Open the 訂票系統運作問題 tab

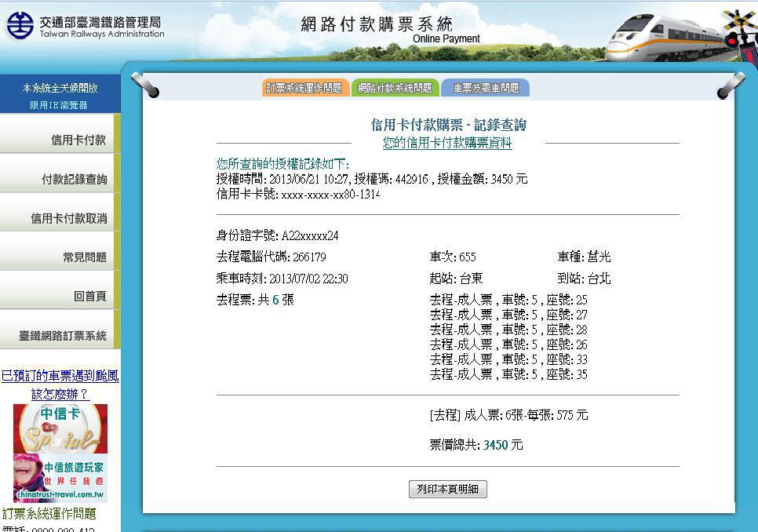(x=305, y=88)
